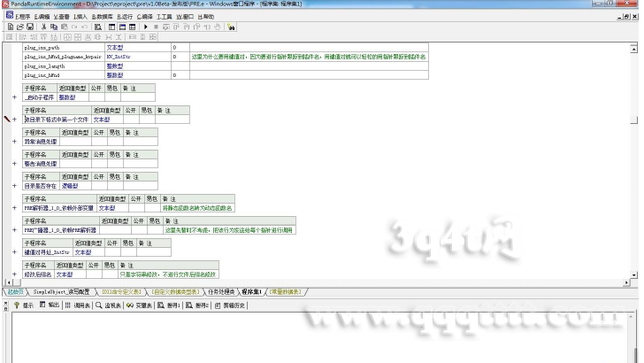Open the B.数据库 menu
Image resolution: width=644 pixels, height=363 pixels.
102,17
